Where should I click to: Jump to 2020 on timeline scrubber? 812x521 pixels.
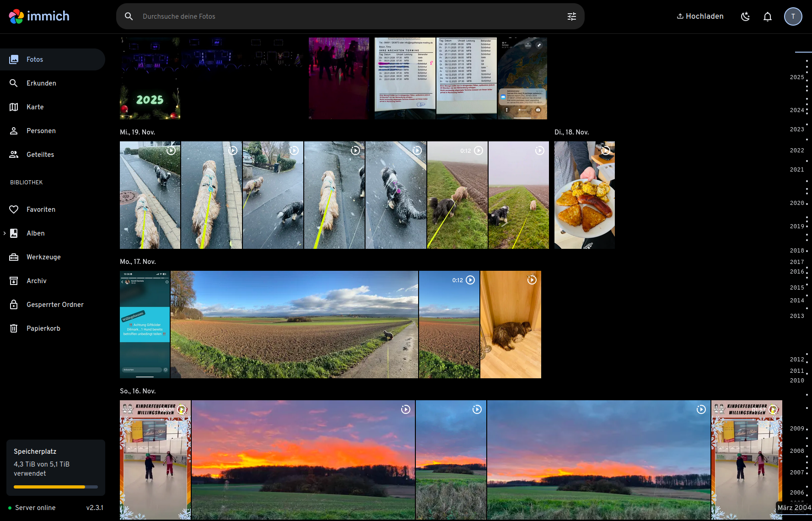796,203
